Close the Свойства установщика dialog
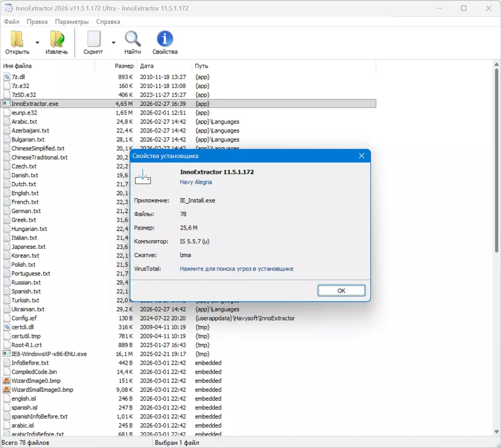This screenshot has width=501, height=448. click(x=362, y=156)
